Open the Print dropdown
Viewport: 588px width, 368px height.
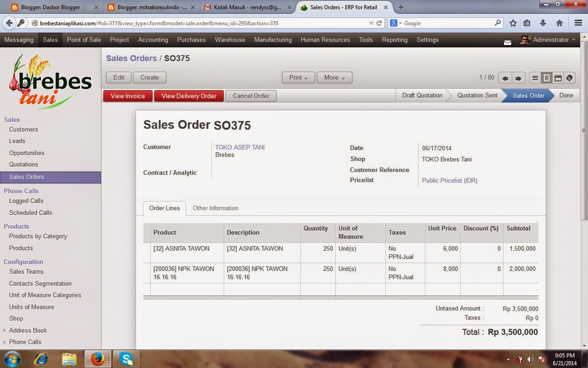[x=298, y=77]
